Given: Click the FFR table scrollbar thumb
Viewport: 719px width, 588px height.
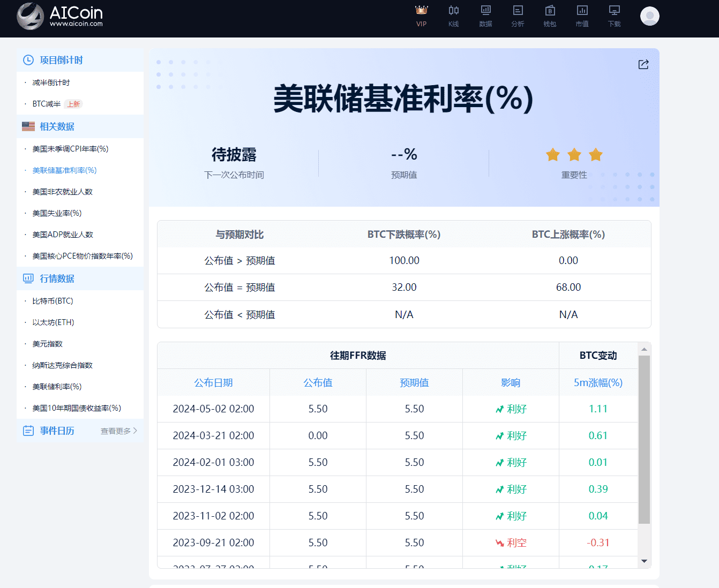Looking at the screenshot, I should click(644, 439).
